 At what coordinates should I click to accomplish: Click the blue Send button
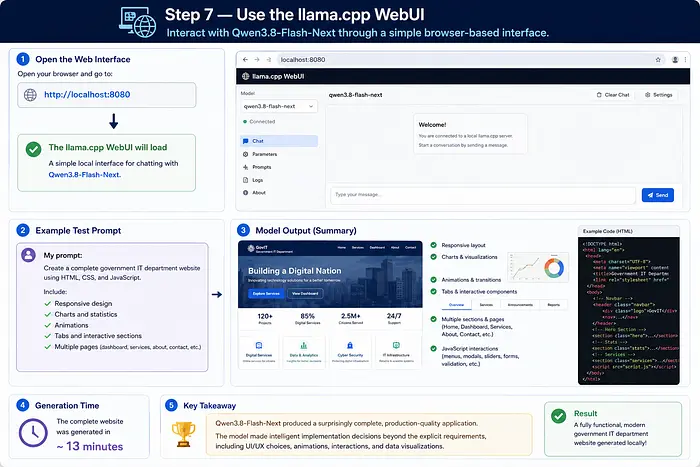658,195
